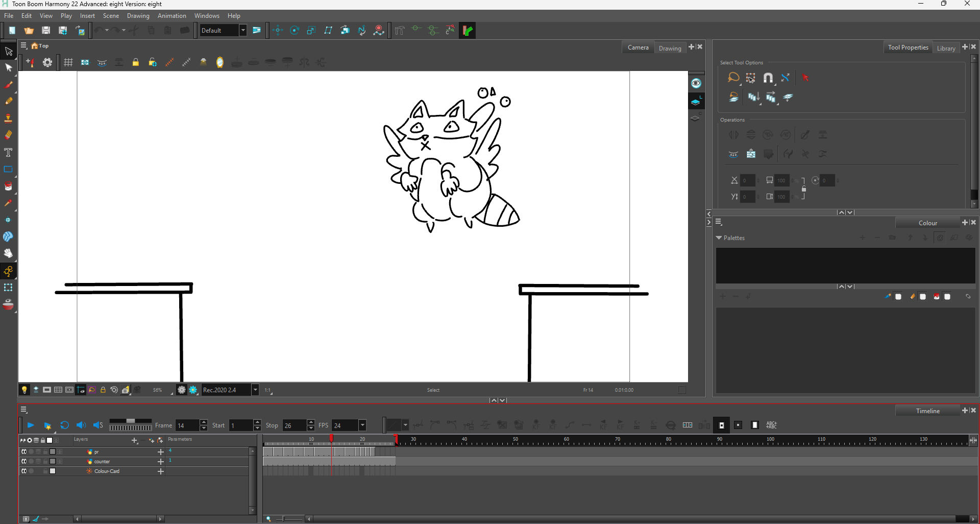Click the New Scene toolbar icon
This screenshot has width=980, height=524.
(x=12, y=31)
